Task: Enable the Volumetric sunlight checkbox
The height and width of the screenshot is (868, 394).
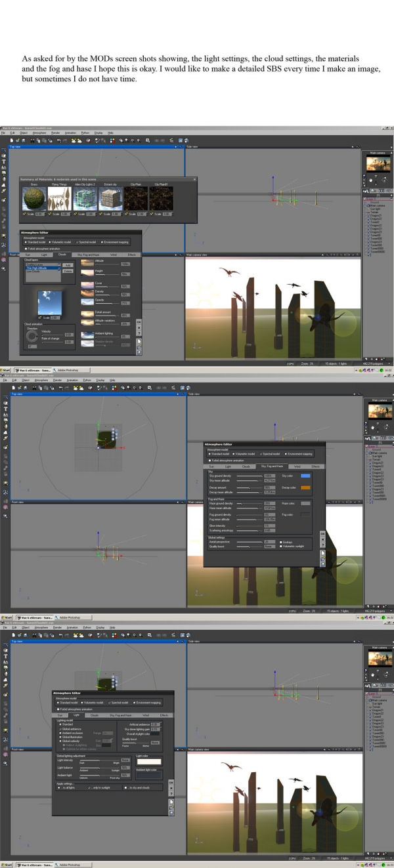Action: (292, 546)
